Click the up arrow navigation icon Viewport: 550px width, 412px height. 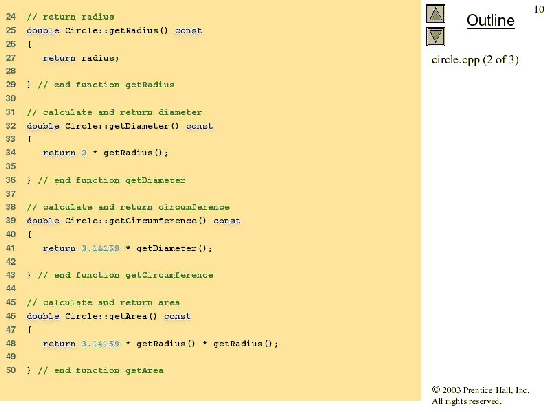[435, 13]
